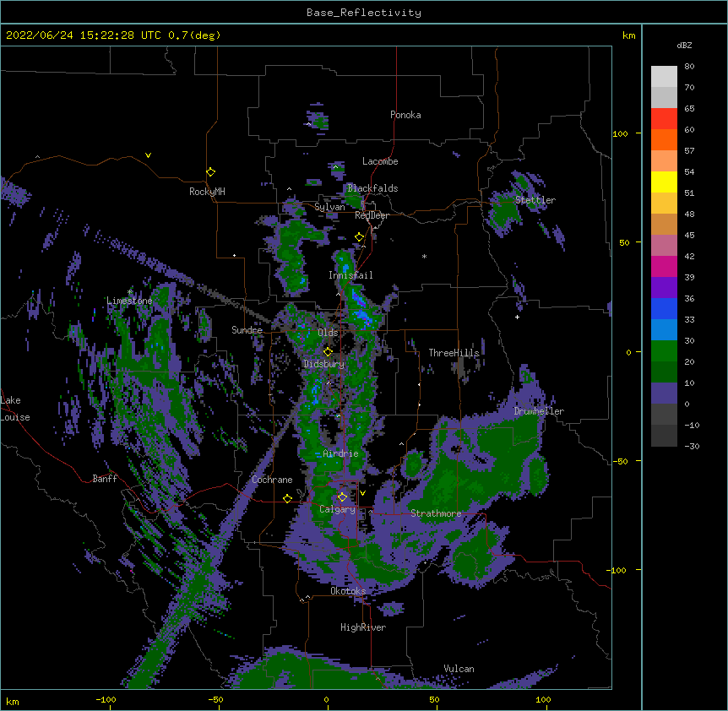Click the Innisfail label
This screenshot has height=711, width=728.
point(350,275)
